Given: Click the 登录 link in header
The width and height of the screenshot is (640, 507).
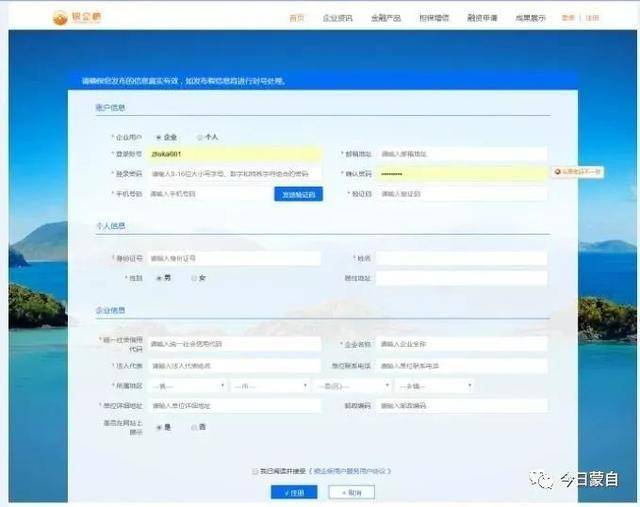Looking at the screenshot, I should [x=568, y=18].
